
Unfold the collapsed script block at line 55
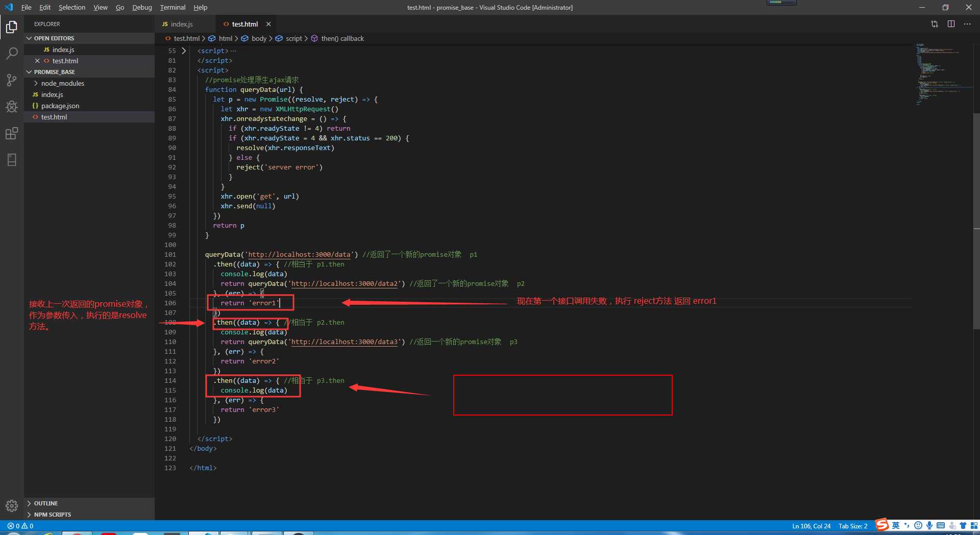(x=184, y=51)
